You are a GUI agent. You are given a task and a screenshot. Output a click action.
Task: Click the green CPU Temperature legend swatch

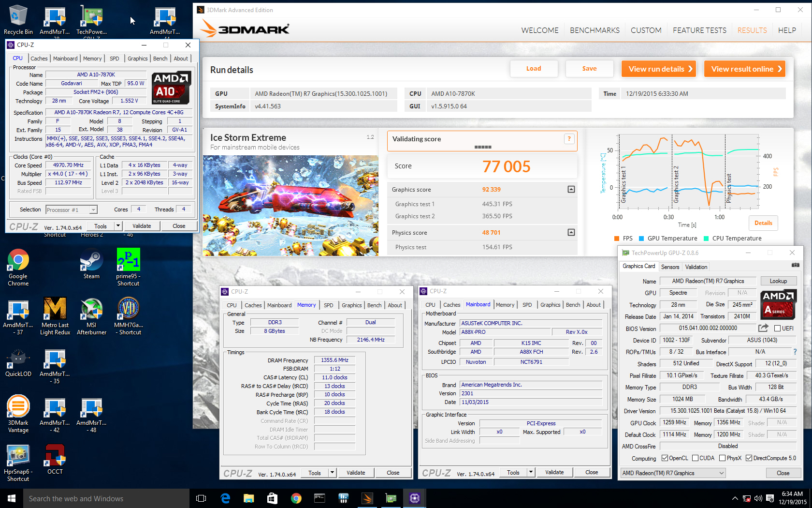[706, 239]
